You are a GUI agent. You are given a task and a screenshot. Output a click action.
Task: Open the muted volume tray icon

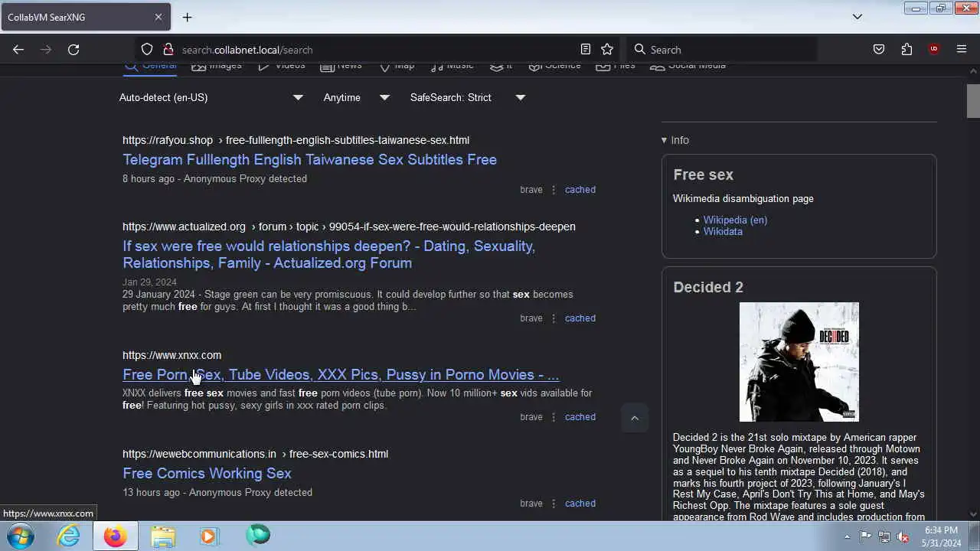pyautogui.click(x=903, y=536)
